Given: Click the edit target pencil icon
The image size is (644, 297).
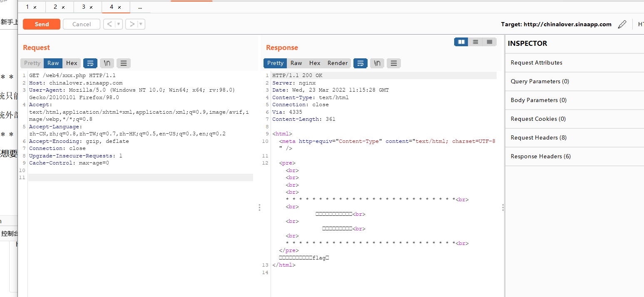Looking at the screenshot, I should [622, 24].
